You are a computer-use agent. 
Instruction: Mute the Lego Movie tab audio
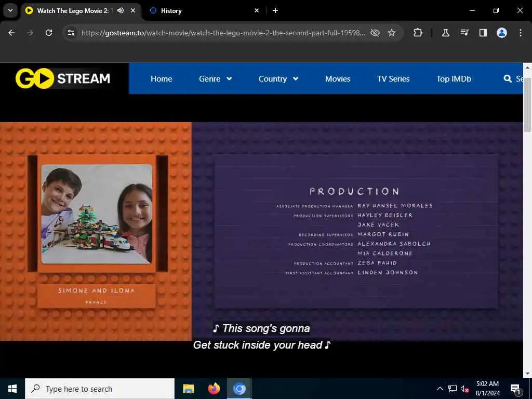[121, 10]
